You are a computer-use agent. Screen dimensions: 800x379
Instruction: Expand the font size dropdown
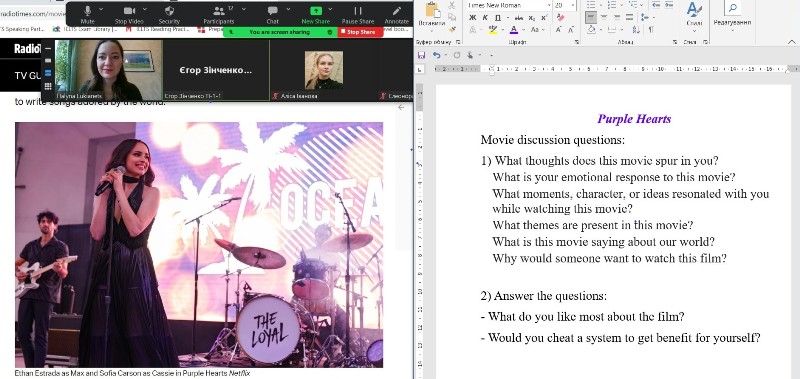click(573, 5)
